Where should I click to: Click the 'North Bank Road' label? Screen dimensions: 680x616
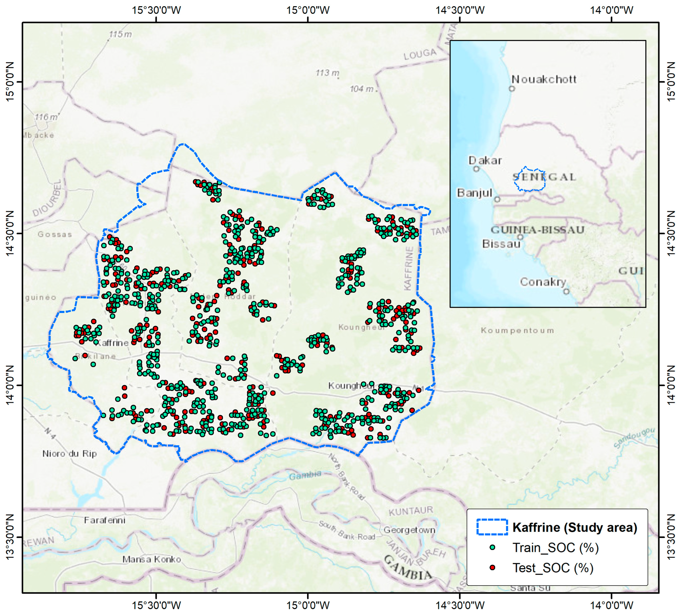click(346, 477)
